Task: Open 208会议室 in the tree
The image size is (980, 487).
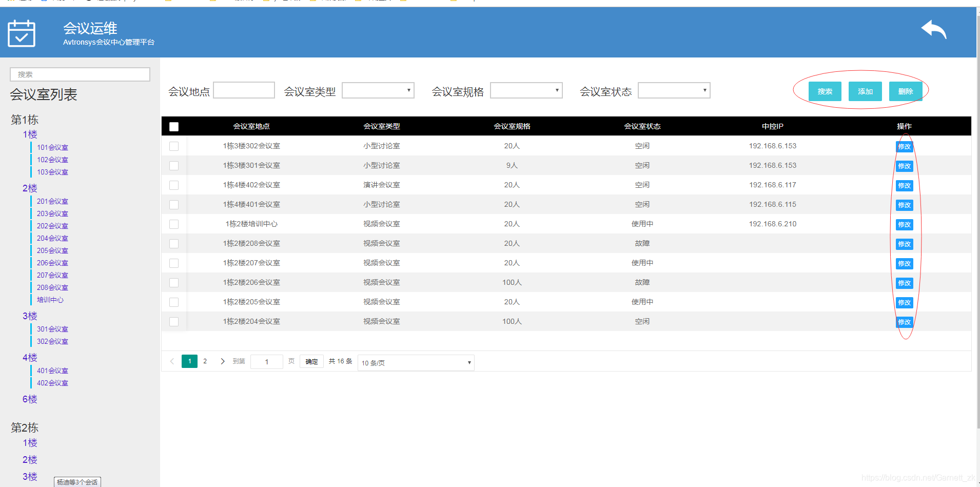Action: pyautogui.click(x=52, y=287)
